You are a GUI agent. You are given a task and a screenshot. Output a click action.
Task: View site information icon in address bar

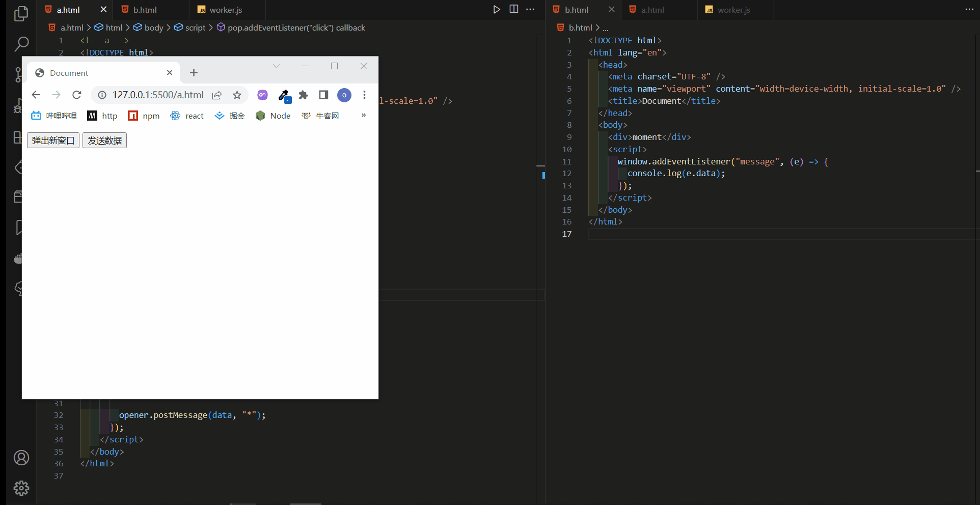(x=102, y=95)
